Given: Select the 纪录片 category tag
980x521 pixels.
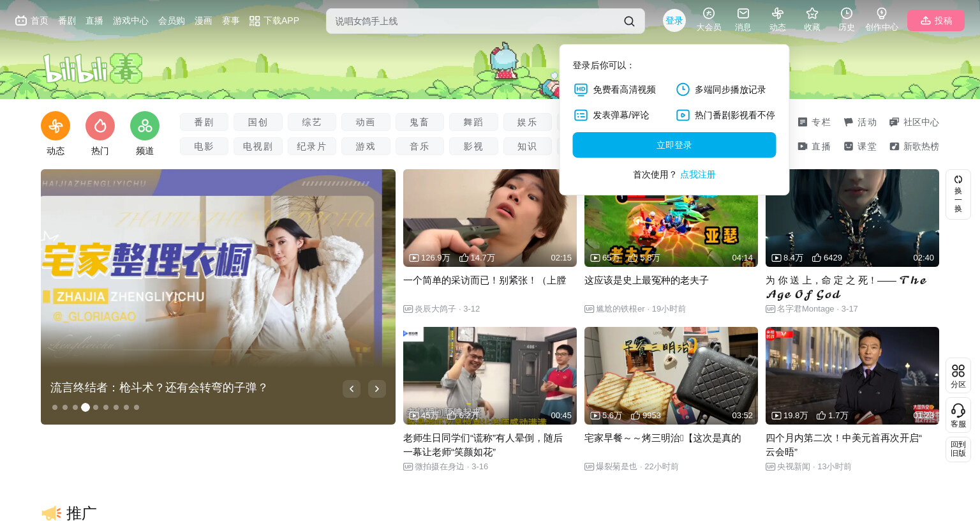Looking at the screenshot, I should (x=312, y=146).
